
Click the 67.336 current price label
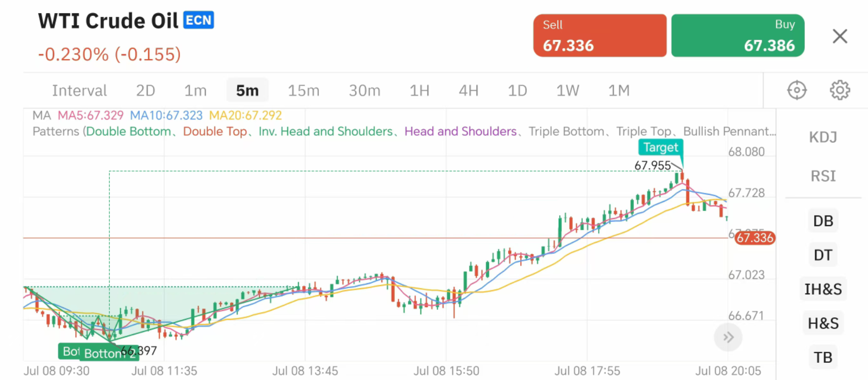click(754, 238)
